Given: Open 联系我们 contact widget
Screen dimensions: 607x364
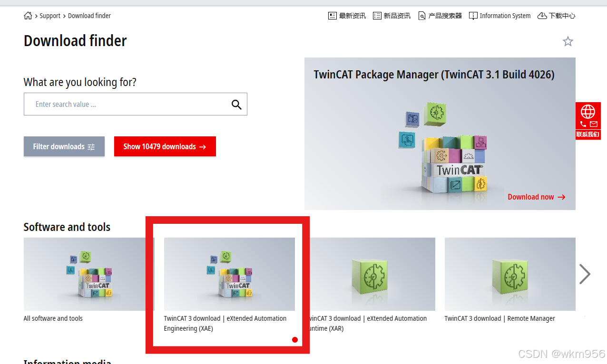Looking at the screenshot, I should tap(588, 134).
